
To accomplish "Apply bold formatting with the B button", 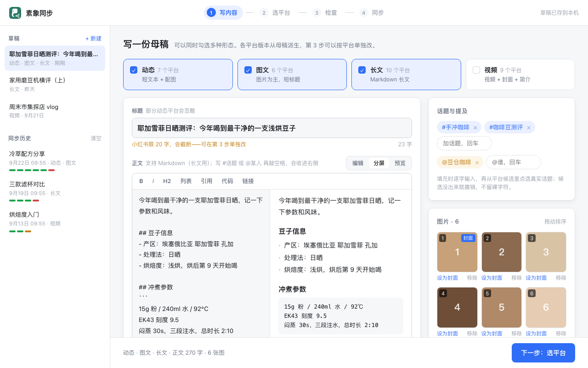I will [x=141, y=181].
